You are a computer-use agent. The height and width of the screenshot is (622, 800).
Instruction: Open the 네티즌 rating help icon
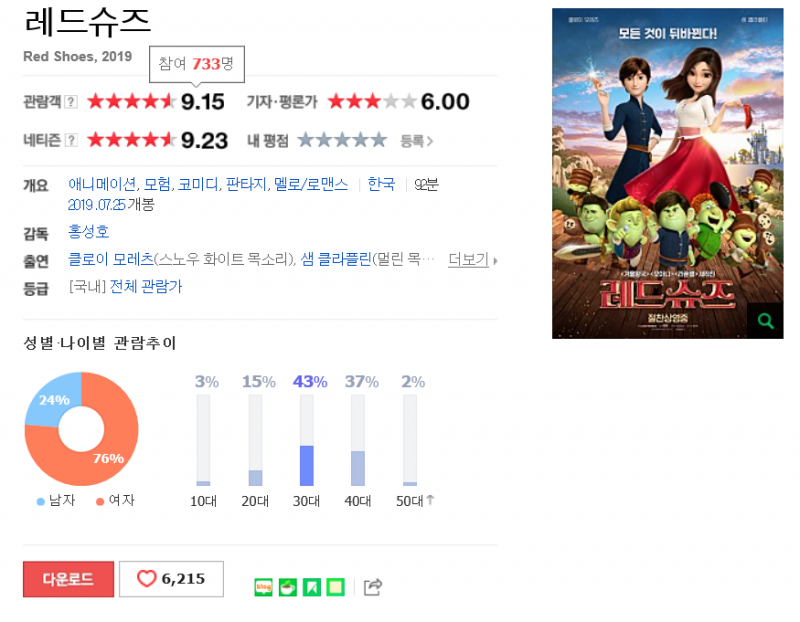click(71, 140)
